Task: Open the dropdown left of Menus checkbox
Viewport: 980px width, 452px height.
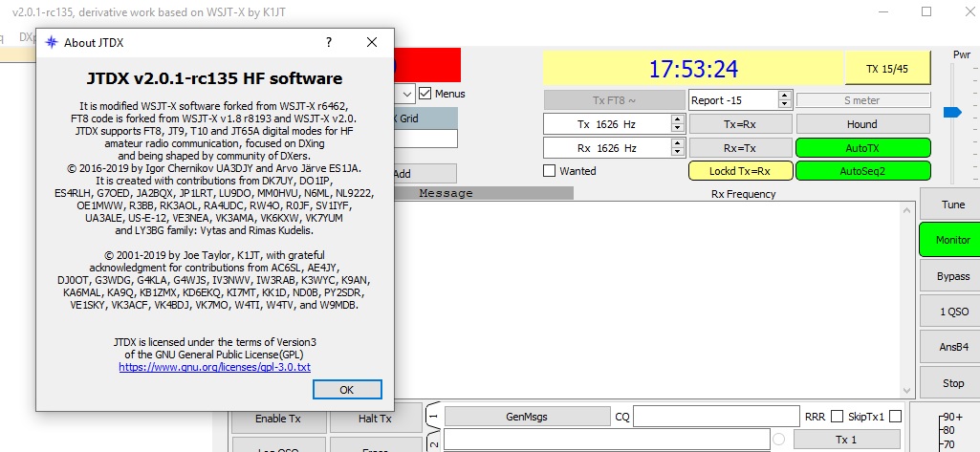Action: [407, 95]
